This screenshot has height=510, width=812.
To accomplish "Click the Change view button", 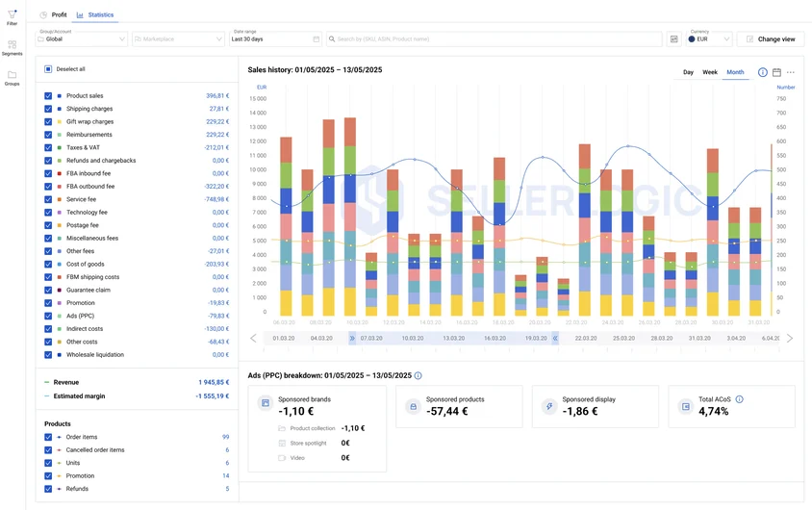I will point(771,39).
